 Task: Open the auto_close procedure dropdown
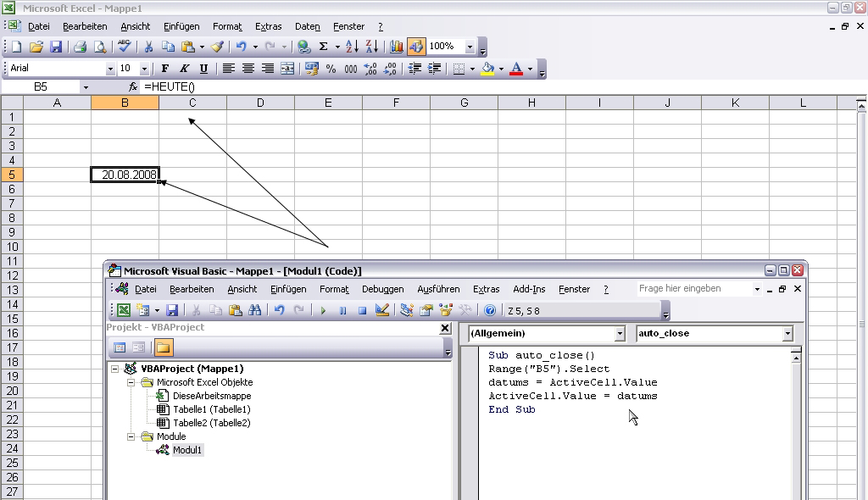[787, 333]
